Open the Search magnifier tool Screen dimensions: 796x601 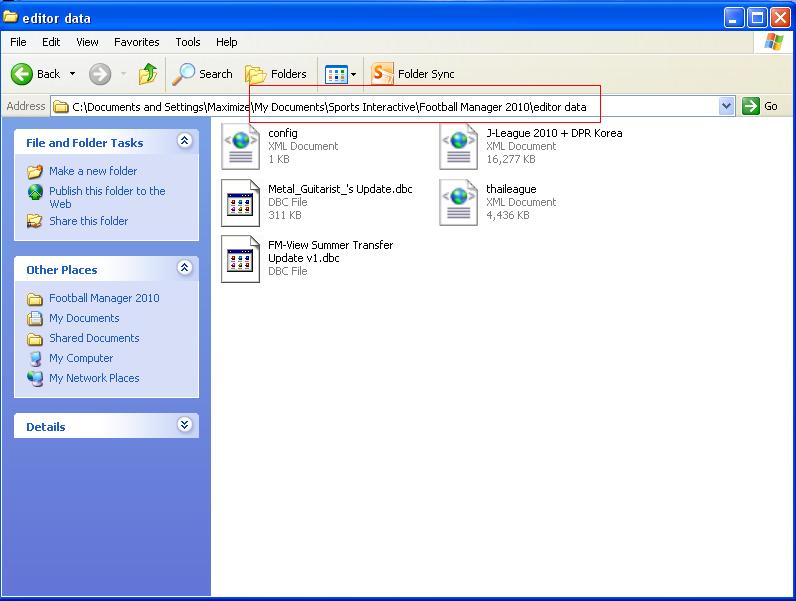(202, 74)
